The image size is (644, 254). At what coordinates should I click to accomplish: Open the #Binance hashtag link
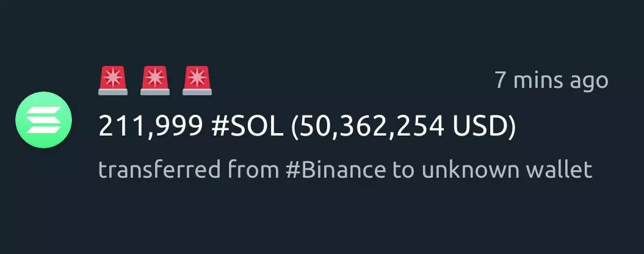[x=336, y=170]
